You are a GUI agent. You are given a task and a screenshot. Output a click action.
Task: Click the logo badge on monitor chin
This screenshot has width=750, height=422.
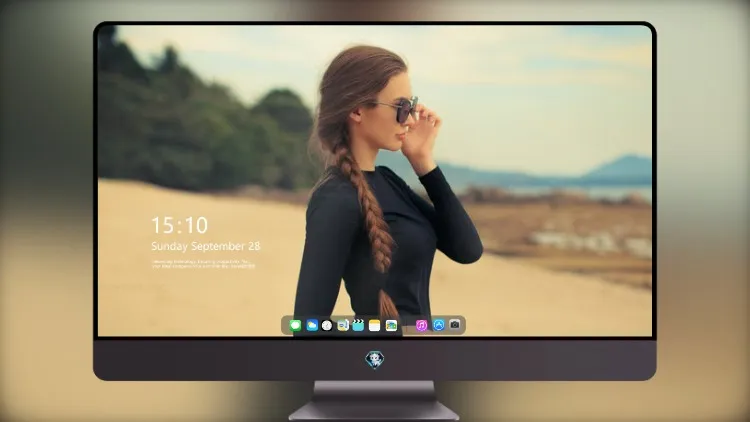[375, 360]
